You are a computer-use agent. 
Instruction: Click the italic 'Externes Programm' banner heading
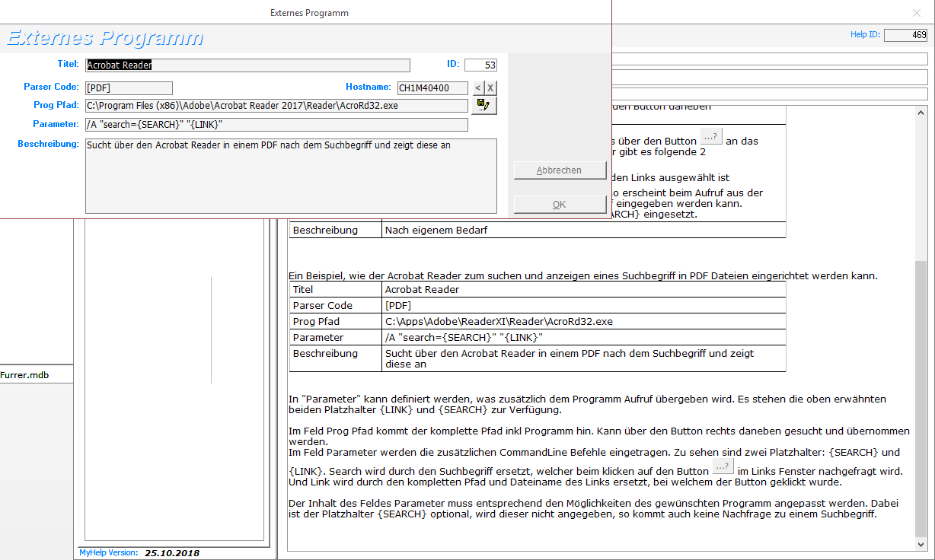[x=105, y=38]
